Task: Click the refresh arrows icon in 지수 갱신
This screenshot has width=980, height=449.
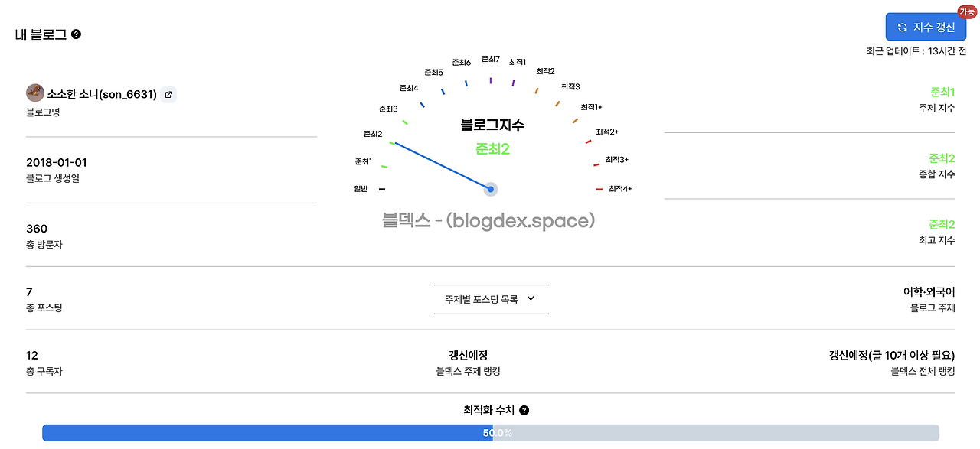Action: [x=903, y=27]
